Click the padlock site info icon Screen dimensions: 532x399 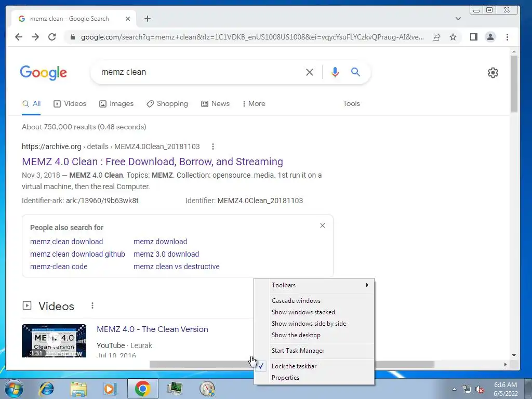[x=72, y=37]
